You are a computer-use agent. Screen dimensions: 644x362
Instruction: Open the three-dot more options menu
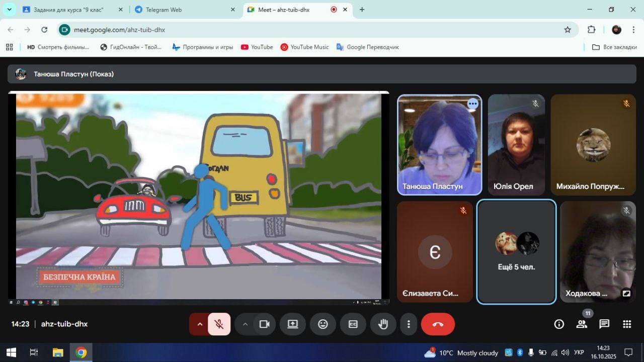click(409, 324)
